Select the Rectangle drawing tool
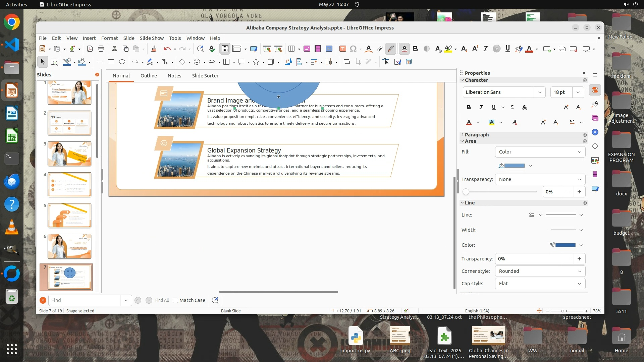644x362 pixels. coord(111,62)
